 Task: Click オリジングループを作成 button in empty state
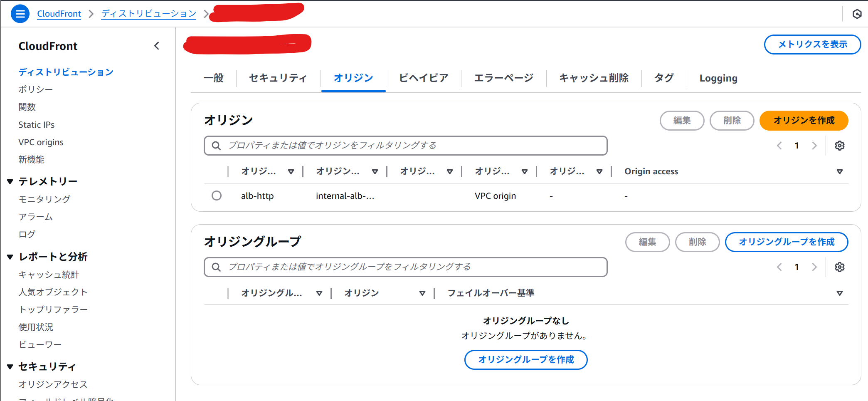(526, 360)
